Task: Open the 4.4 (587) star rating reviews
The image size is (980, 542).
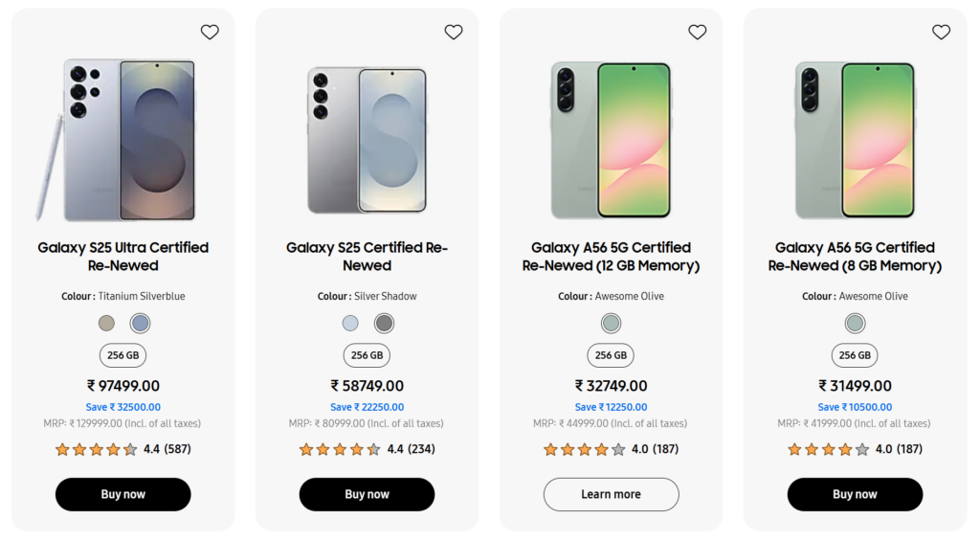Action: coord(123,449)
